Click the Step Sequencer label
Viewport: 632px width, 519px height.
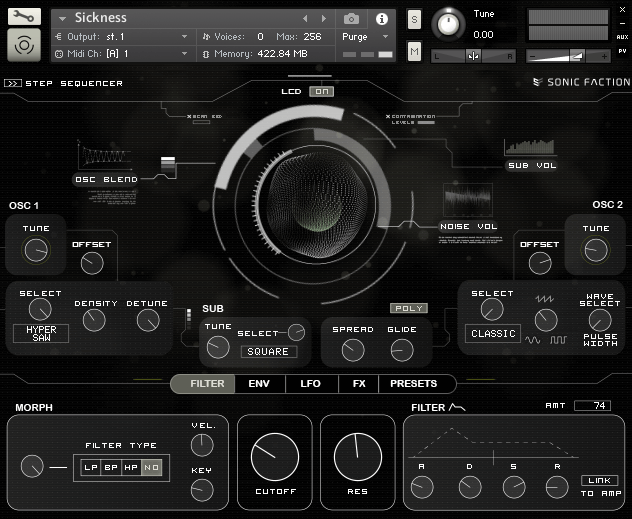point(74,83)
